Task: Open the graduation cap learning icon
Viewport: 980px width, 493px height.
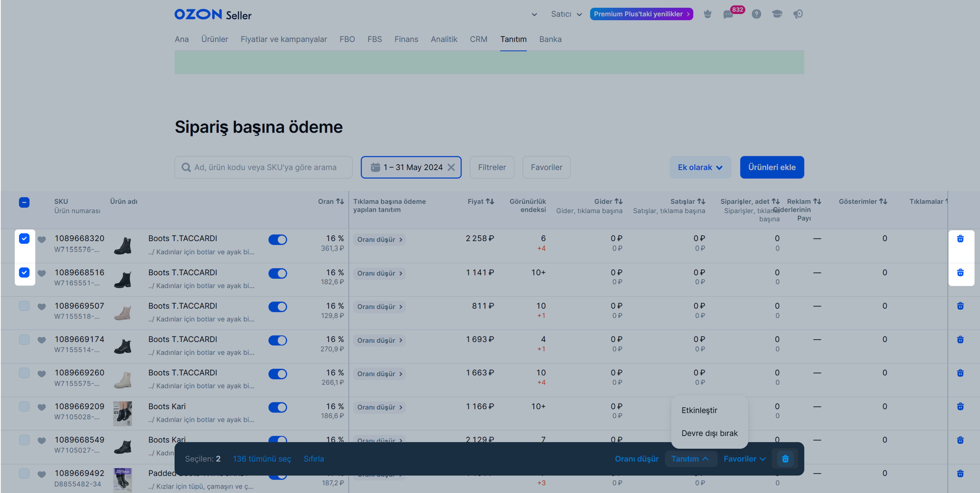Action: [x=777, y=14]
